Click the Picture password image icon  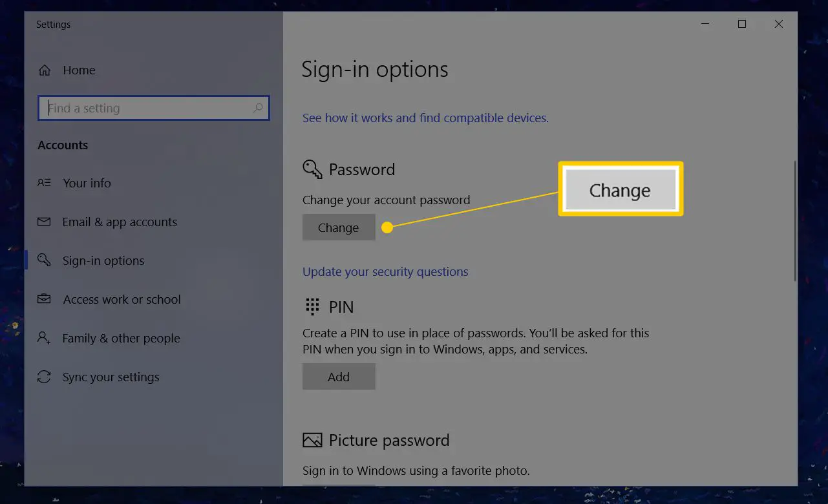(x=312, y=441)
